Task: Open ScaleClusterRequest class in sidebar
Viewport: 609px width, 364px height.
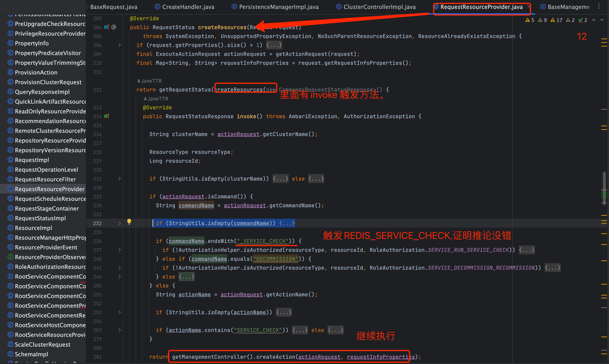Action: tap(43, 344)
